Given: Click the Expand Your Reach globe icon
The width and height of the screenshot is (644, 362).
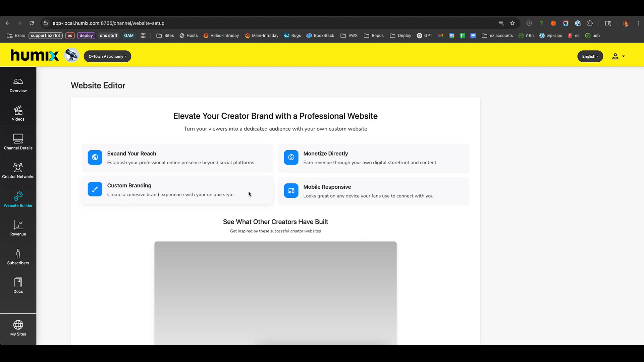Looking at the screenshot, I should point(95,158).
